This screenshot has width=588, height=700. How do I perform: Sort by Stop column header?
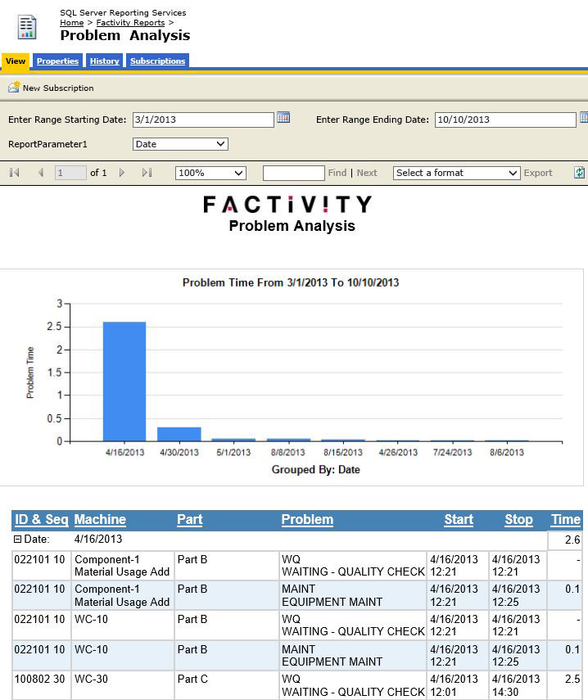[518, 520]
